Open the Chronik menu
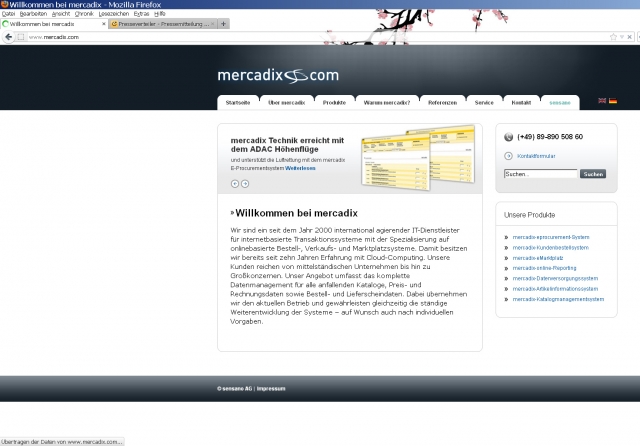The image size is (640, 446). click(x=84, y=13)
